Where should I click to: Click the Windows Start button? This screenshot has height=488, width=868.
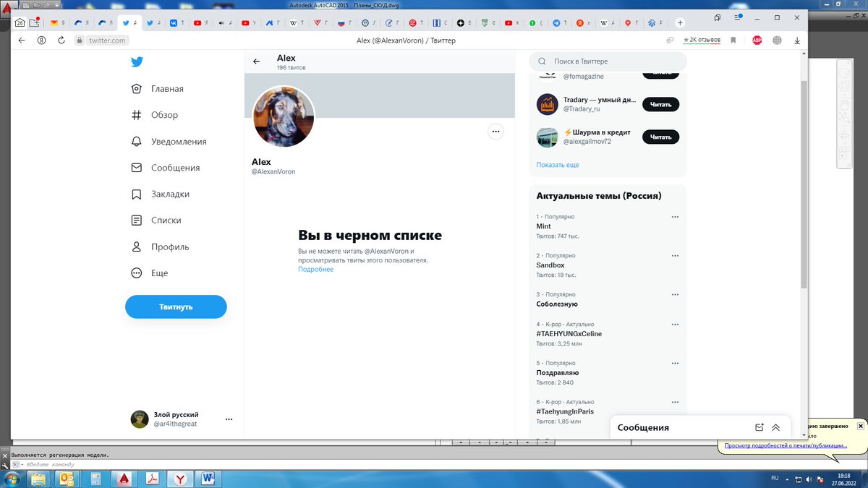[x=12, y=479]
